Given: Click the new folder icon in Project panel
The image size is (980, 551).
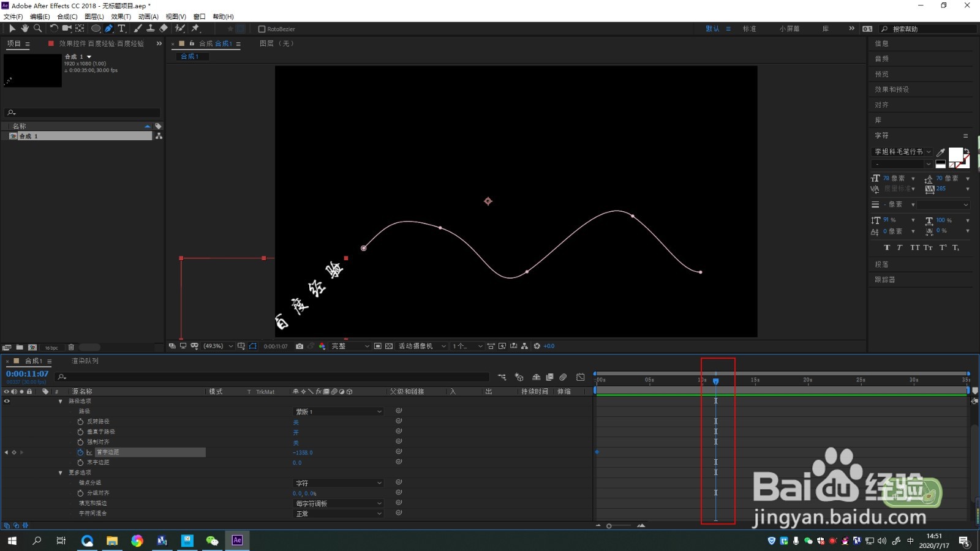Looking at the screenshot, I should pos(20,347).
